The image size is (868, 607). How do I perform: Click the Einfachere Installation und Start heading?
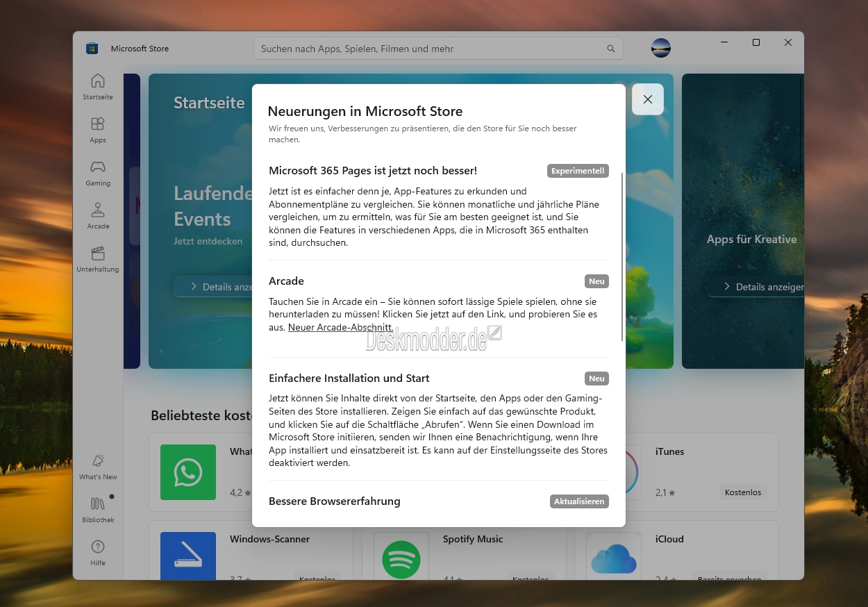tap(349, 379)
